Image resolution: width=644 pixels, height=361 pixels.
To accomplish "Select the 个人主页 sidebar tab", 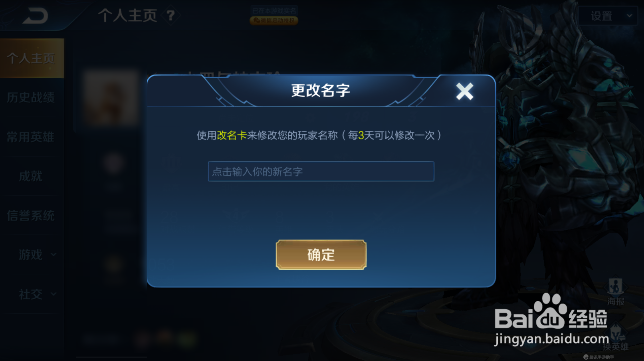I will pyautogui.click(x=32, y=58).
